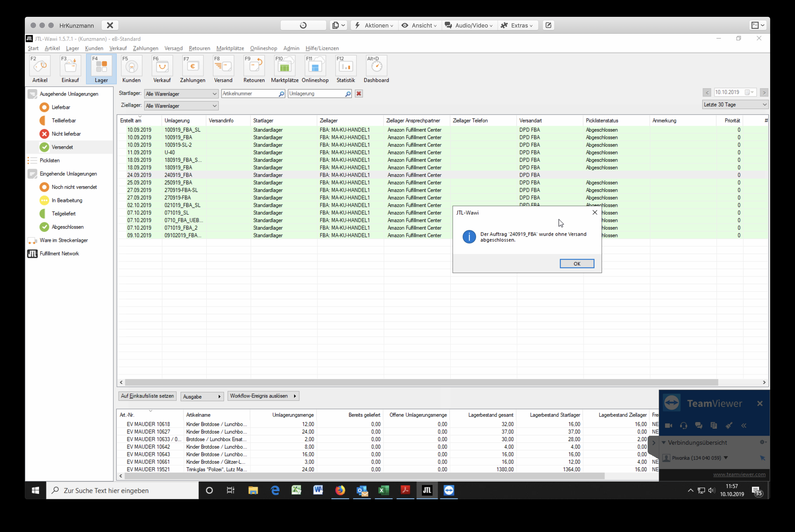
Task: Open the Einkauf section icon
Action: [70, 69]
